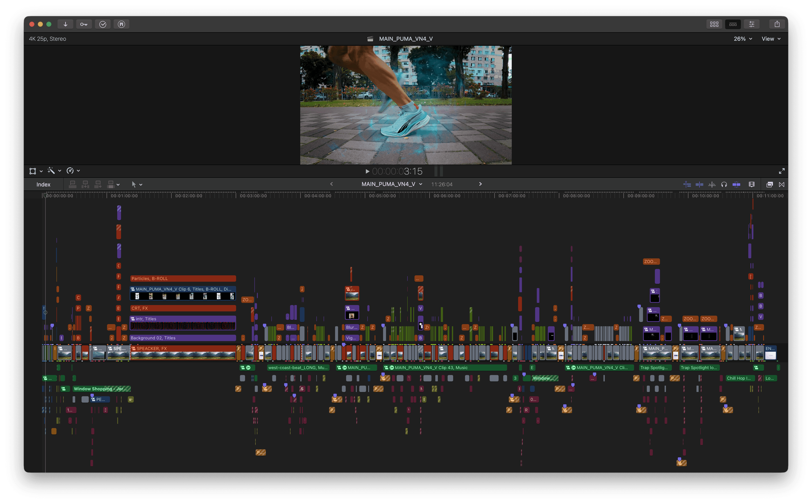The width and height of the screenshot is (812, 504).
Task: Go forward in timeline history
Action: pyautogui.click(x=480, y=184)
